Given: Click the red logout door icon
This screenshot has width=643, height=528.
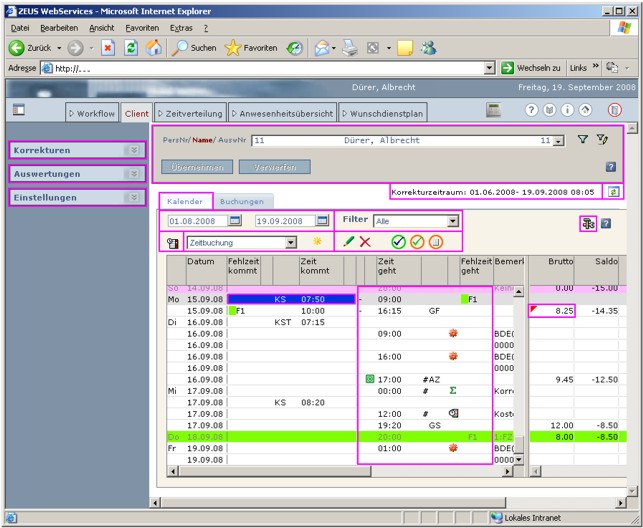Looking at the screenshot, I should [615, 110].
